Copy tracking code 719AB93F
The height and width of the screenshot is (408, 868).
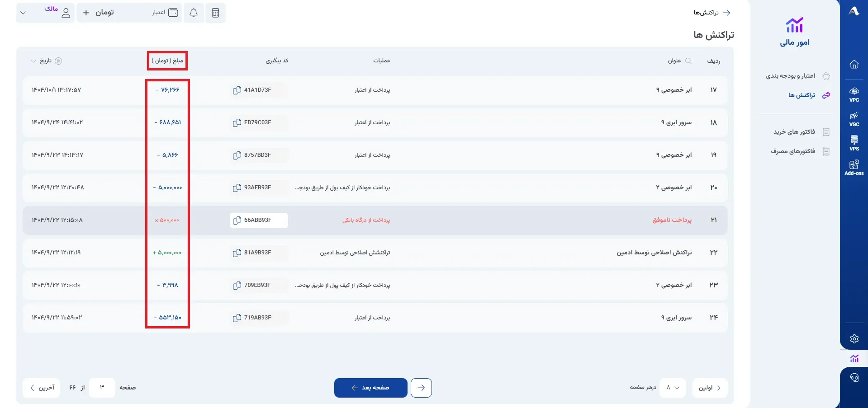click(x=237, y=318)
